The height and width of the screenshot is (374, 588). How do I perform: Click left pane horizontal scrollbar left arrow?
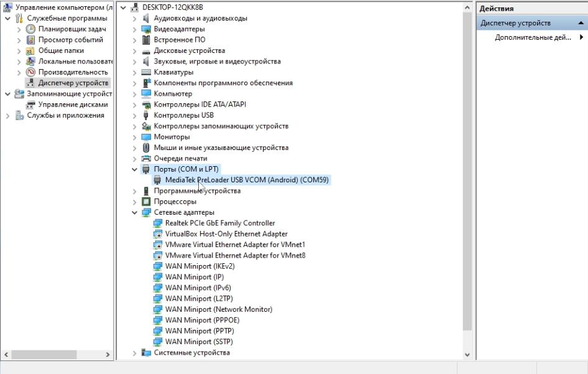(6, 355)
